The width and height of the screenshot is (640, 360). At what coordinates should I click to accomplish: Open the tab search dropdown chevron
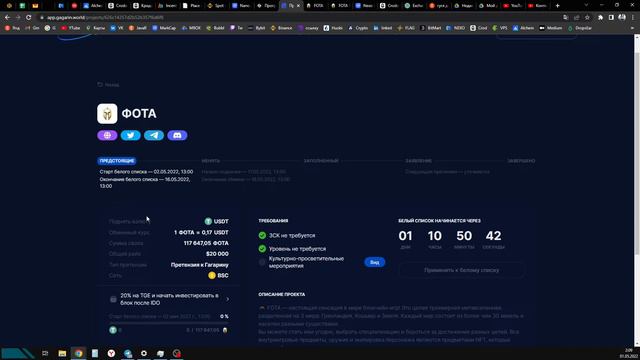pyautogui.click(x=586, y=5)
